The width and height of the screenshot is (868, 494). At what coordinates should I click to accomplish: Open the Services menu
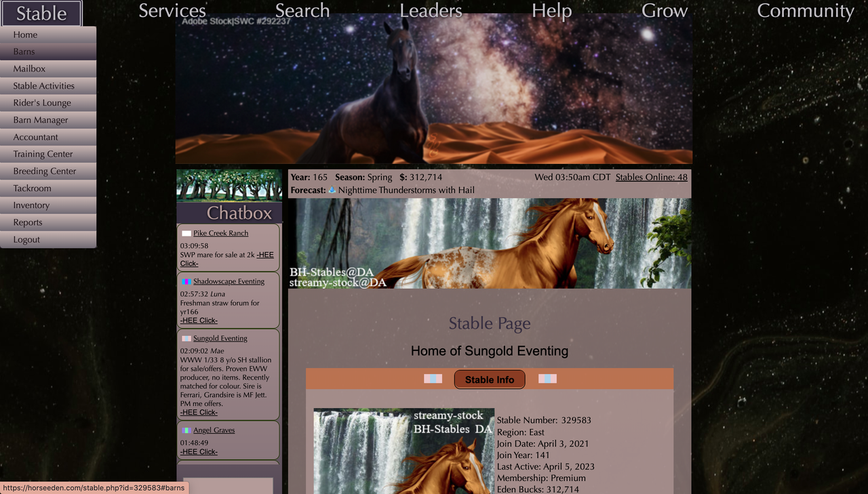coord(172,11)
